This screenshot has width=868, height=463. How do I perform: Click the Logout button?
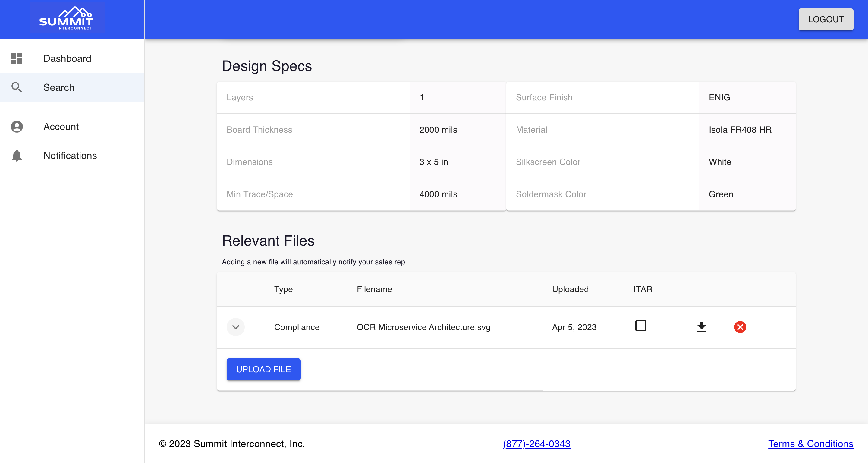click(x=826, y=20)
